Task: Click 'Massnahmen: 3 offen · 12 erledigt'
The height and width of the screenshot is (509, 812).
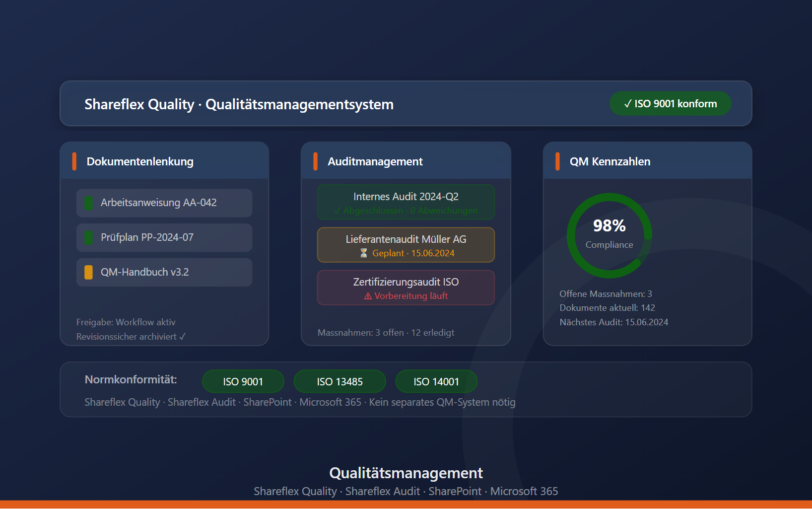Action: (x=386, y=333)
